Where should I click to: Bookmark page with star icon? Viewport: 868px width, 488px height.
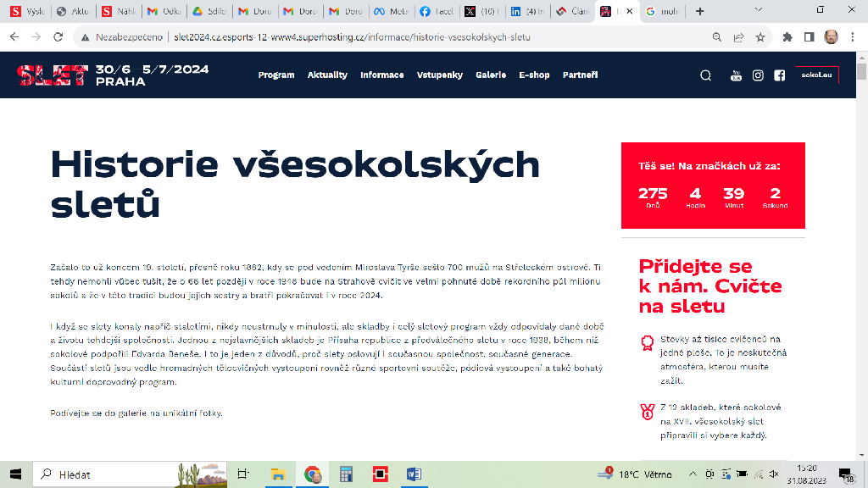pyautogui.click(x=760, y=37)
